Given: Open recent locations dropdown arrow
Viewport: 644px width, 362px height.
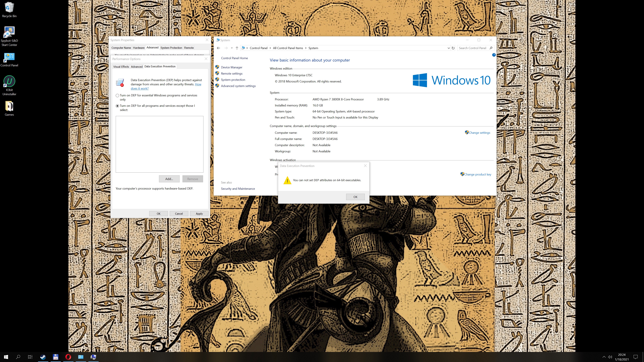Looking at the screenshot, I should click(232, 48).
